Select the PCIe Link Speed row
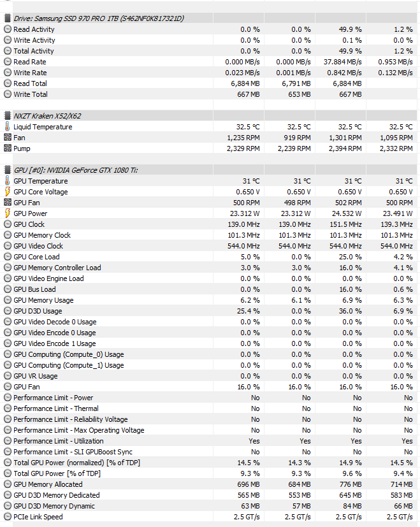420x527 pixels. coord(210,517)
